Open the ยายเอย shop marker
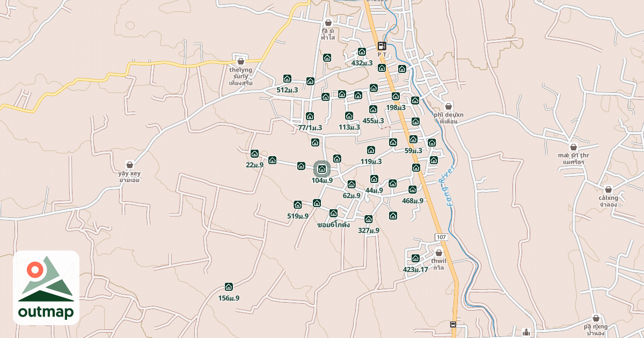Screen dimensions: 644x338 129,164
